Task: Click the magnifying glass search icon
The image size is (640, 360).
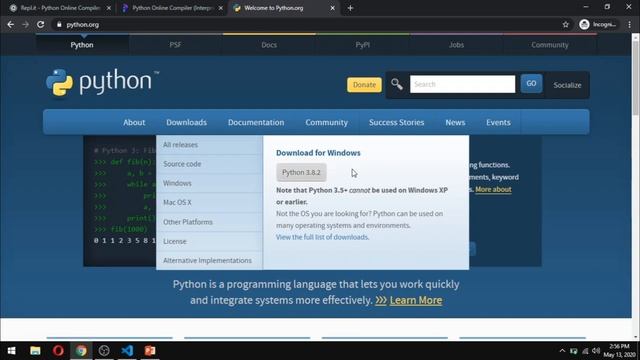Action: pos(396,84)
